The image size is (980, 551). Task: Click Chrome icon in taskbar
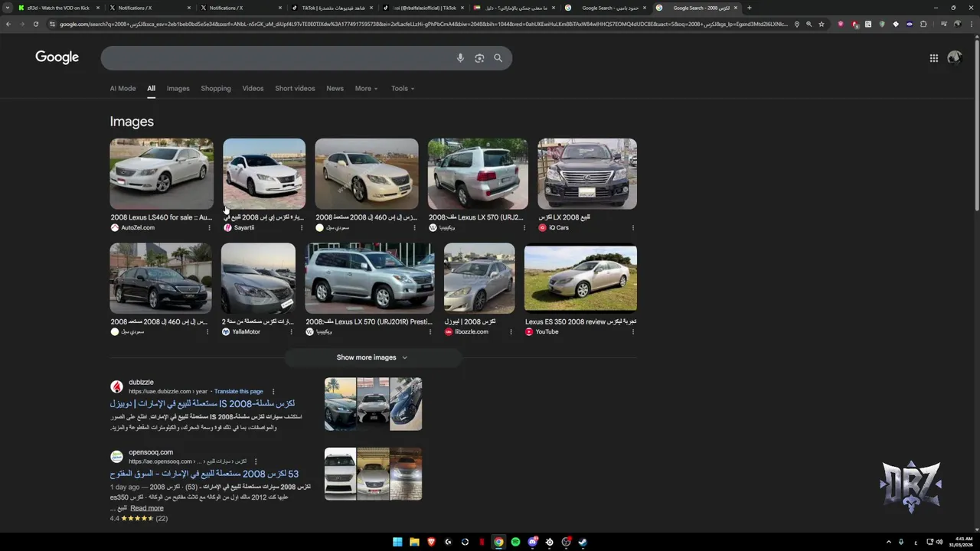(498, 542)
